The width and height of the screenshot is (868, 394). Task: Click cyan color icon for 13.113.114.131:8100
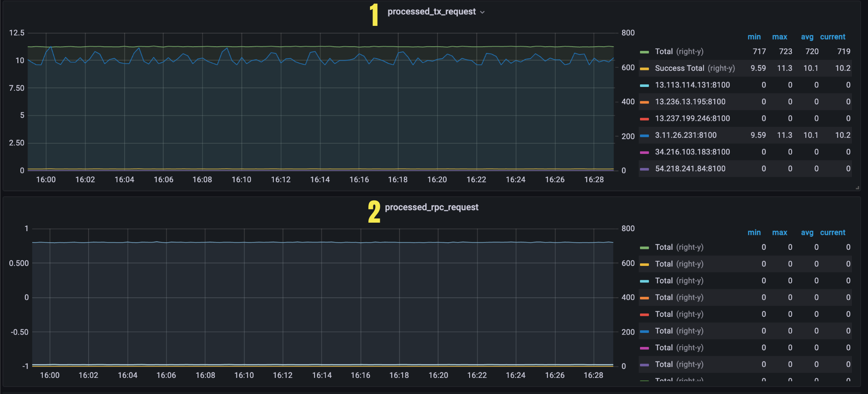coord(644,86)
